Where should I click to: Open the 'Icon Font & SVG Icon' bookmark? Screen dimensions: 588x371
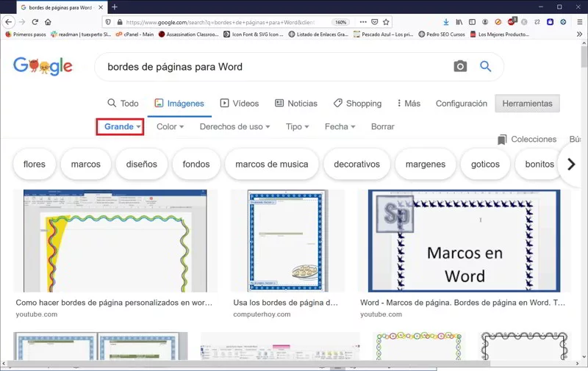coord(254,34)
